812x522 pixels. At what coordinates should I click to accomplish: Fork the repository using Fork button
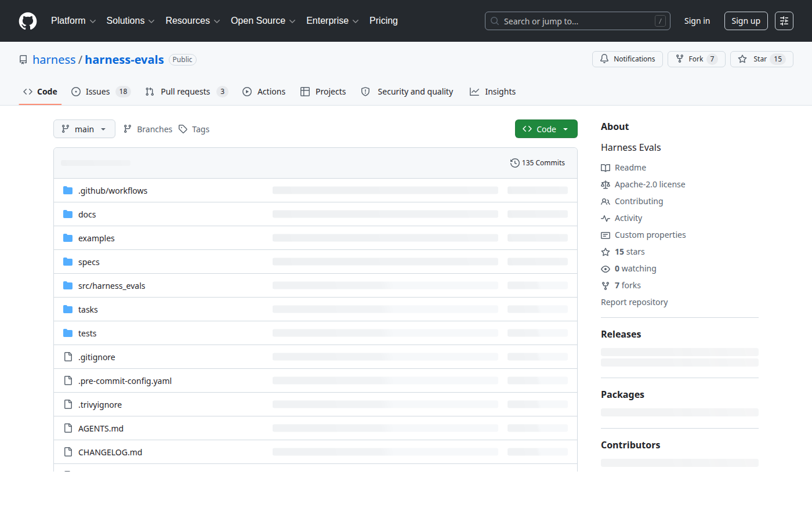[x=697, y=59]
